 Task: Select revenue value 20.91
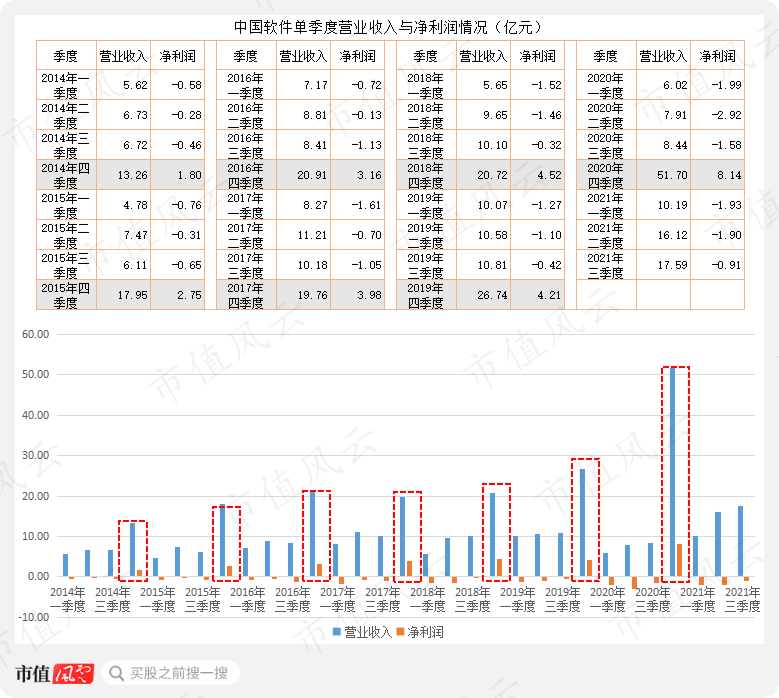(x=312, y=175)
